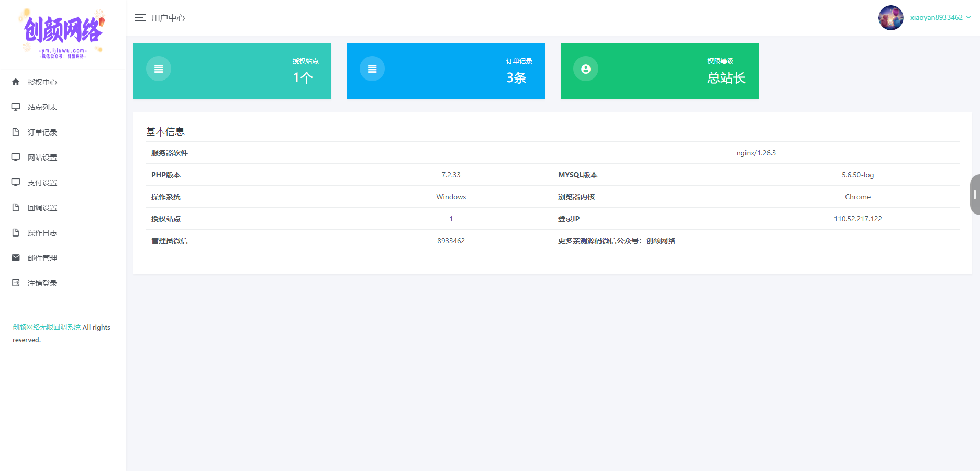Click the user avatar picture
Screen dimensions: 980x471
pos(891,18)
